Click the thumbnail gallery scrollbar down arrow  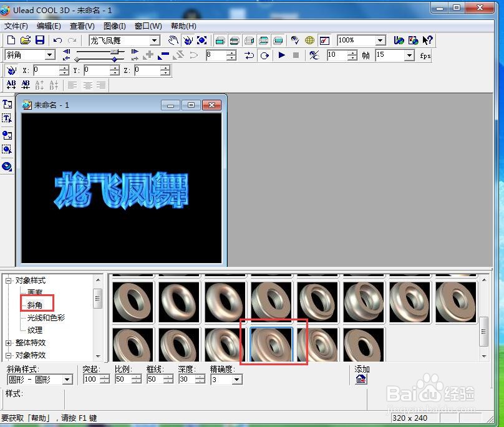pyautogui.click(x=484, y=357)
